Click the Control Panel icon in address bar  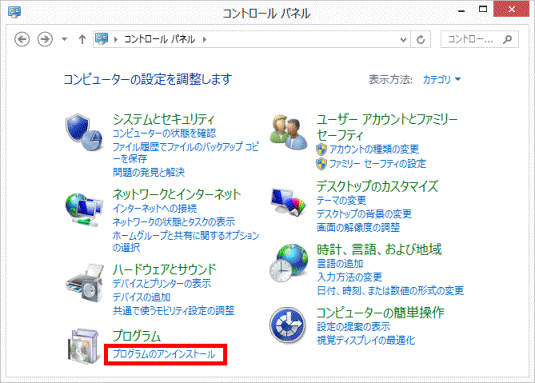[x=101, y=39]
